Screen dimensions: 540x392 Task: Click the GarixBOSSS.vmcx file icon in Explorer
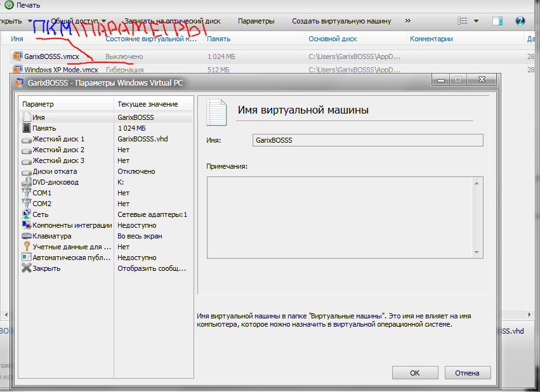pyautogui.click(x=17, y=56)
